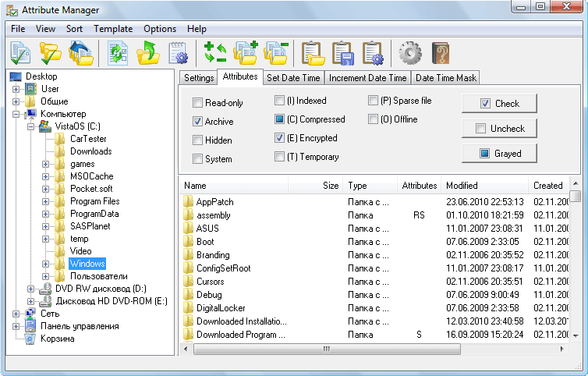The width and height of the screenshot is (588, 376).
Task: Click the folder with green refresh arrow
Action: click(147, 53)
